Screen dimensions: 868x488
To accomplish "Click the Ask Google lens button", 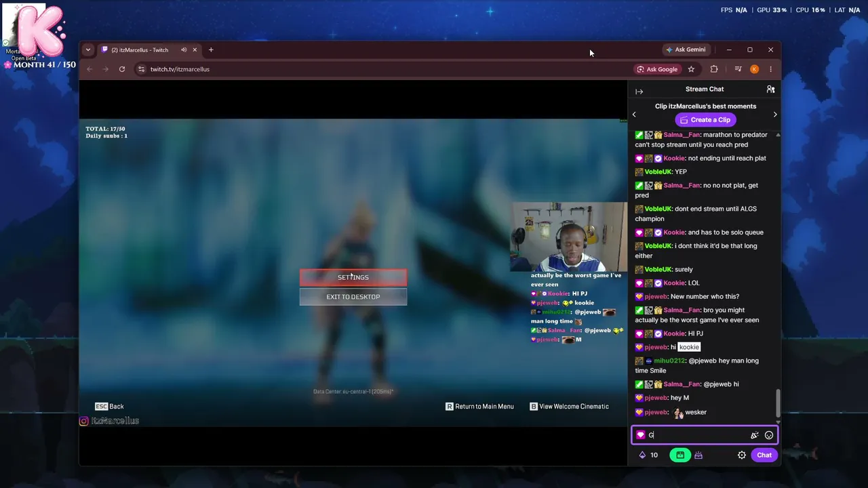I will 657,69.
